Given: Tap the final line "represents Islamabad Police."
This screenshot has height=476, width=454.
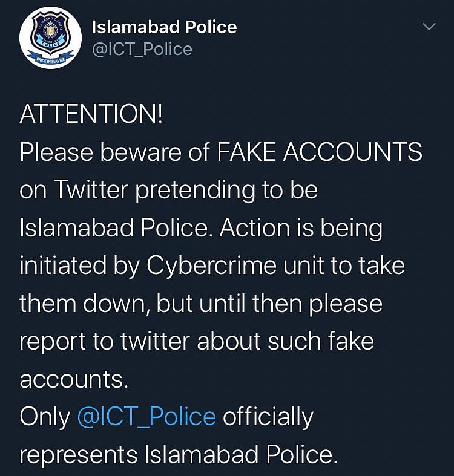Looking at the screenshot, I should click(x=178, y=455).
